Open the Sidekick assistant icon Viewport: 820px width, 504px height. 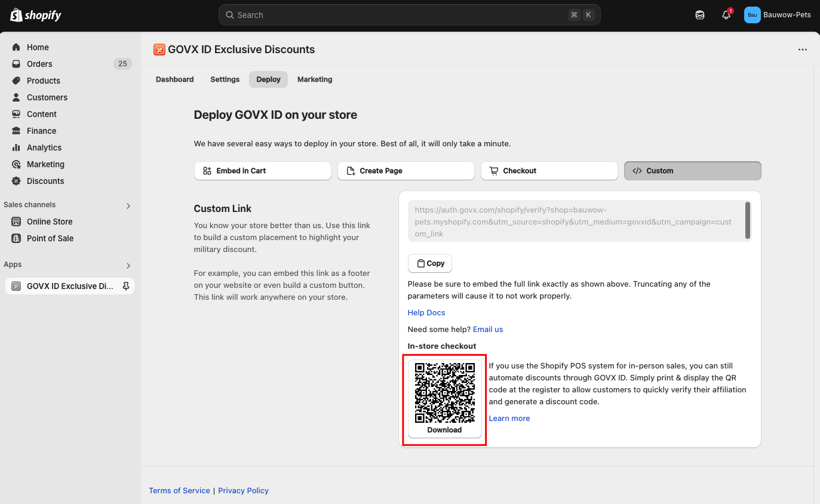tap(700, 15)
